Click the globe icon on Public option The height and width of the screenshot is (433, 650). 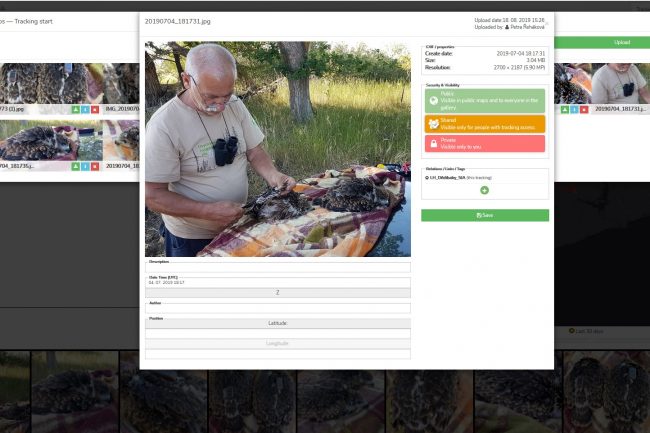point(433,100)
